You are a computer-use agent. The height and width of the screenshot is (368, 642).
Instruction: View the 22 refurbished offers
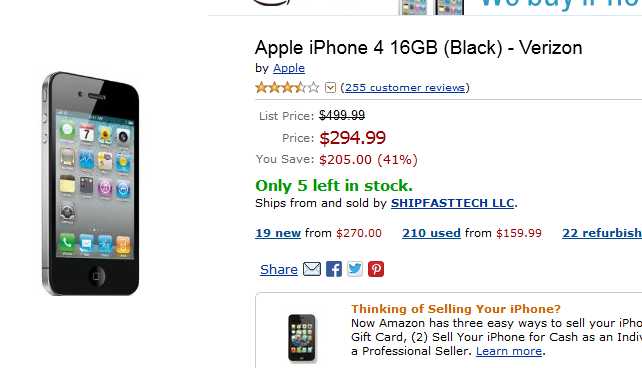click(602, 233)
